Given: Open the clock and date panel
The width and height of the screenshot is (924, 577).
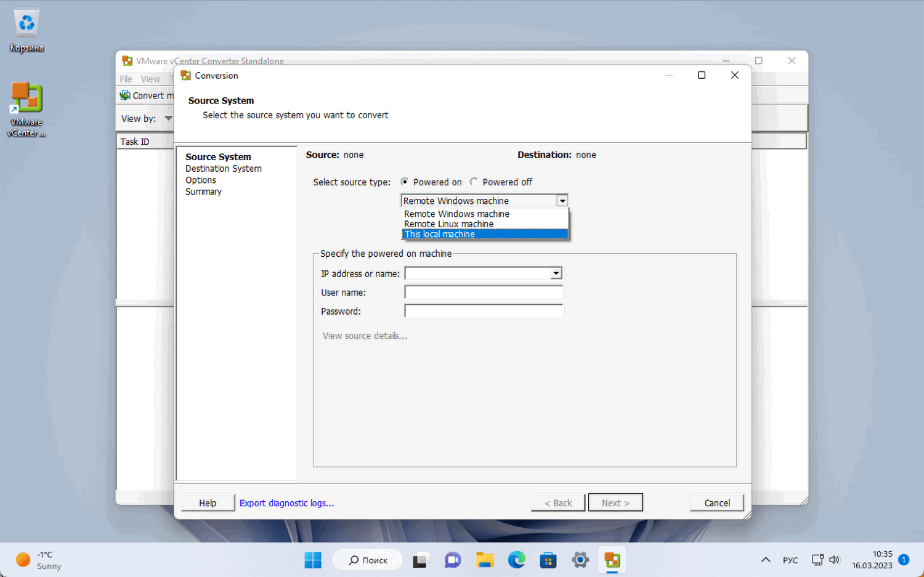Looking at the screenshot, I should point(872,560).
